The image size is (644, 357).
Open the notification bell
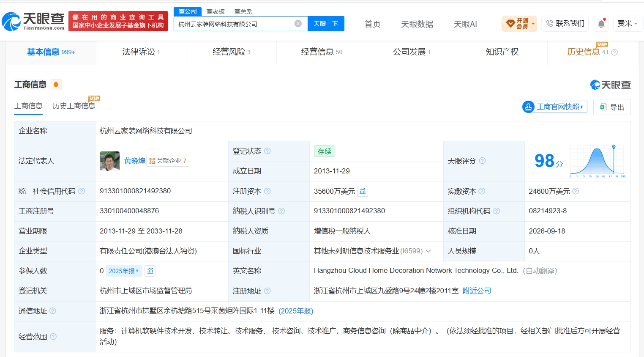tap(601, 24)
